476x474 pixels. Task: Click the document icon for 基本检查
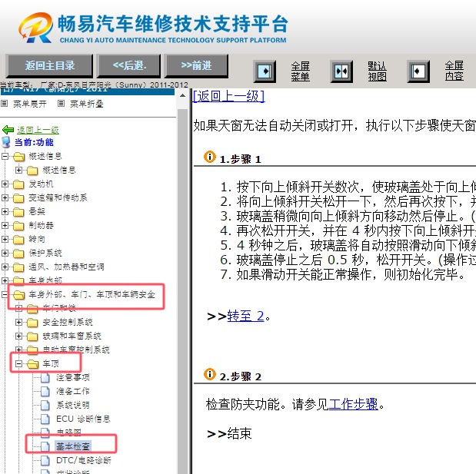coord(45,446)
